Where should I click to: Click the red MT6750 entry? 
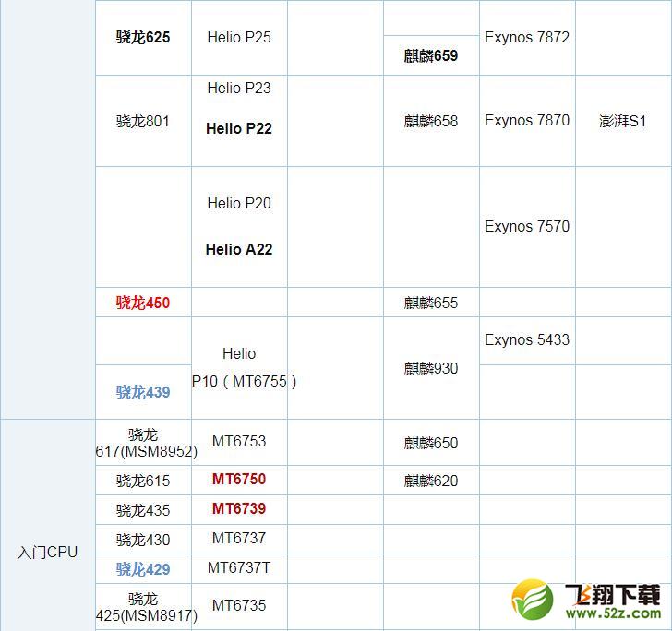click(239, 479)
